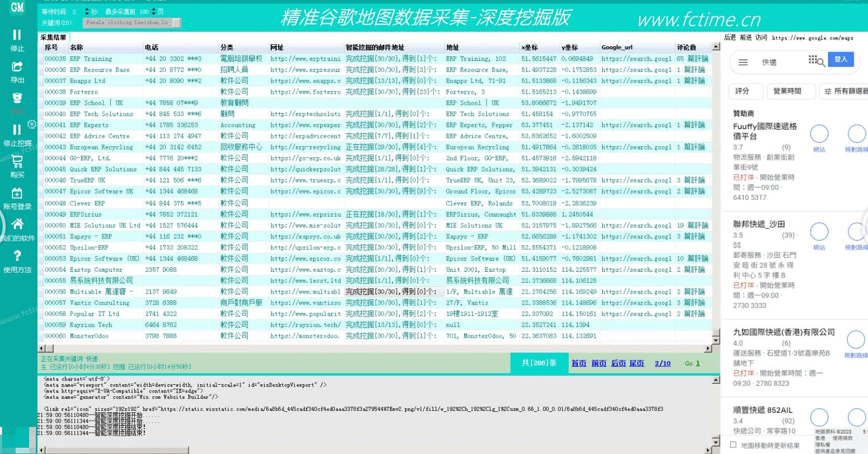Adjust the wait time seconds stepper
This screenshot has width=868, height=454.
(86, 11)
